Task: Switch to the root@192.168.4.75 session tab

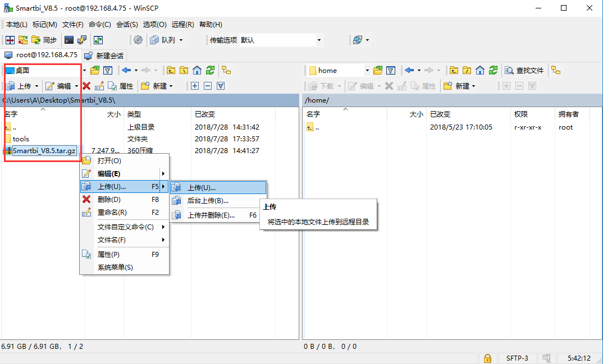Action: (41, 55)
